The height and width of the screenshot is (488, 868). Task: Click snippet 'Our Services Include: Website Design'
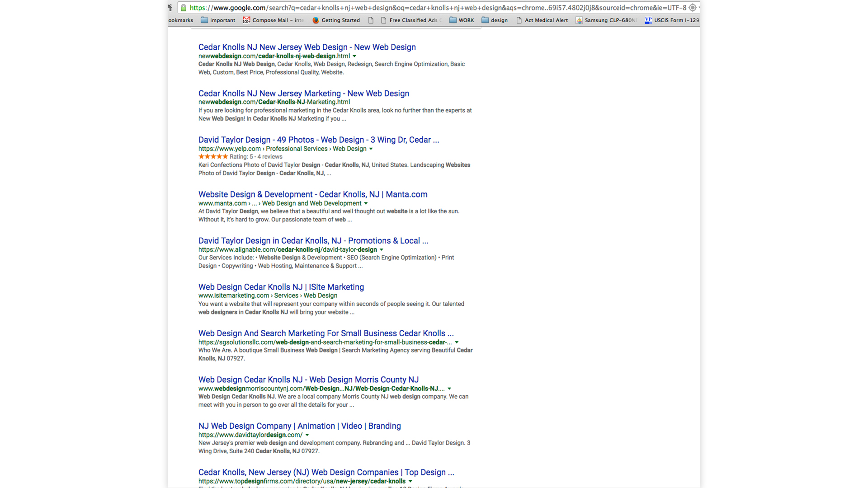tap(326, 262)
